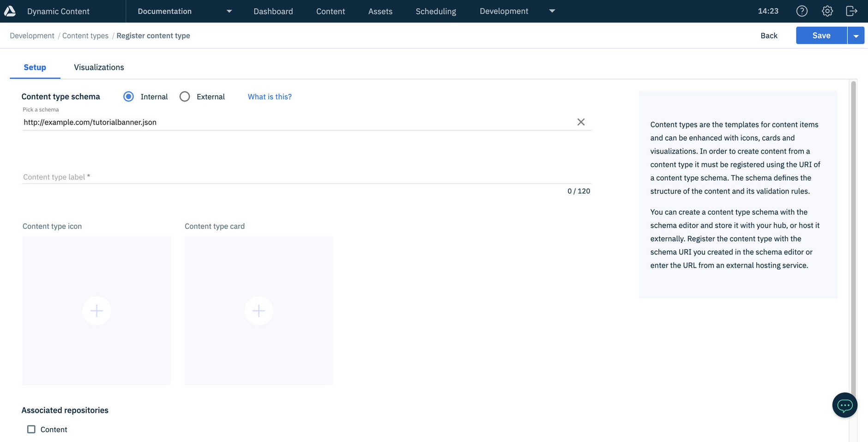Click the 0 / 120 character counter

click(579, 191)
